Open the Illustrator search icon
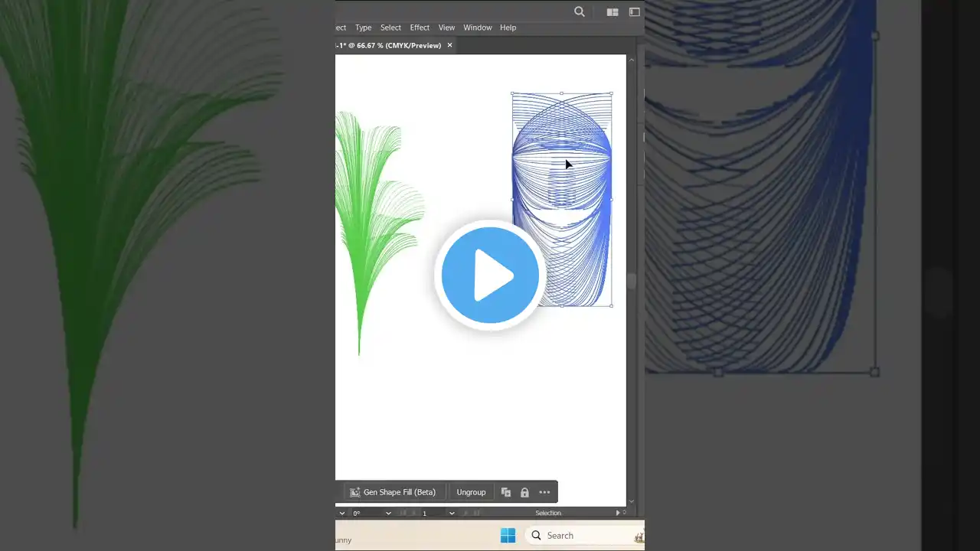Image resolution: width=980 pixels, height=551 pixels. 580,11
